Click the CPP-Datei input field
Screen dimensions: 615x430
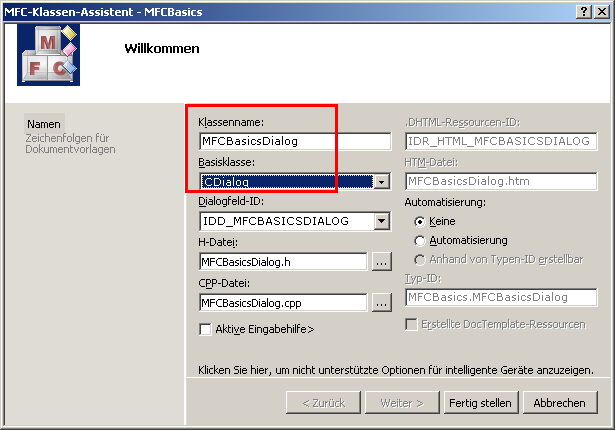coord(283,302)
